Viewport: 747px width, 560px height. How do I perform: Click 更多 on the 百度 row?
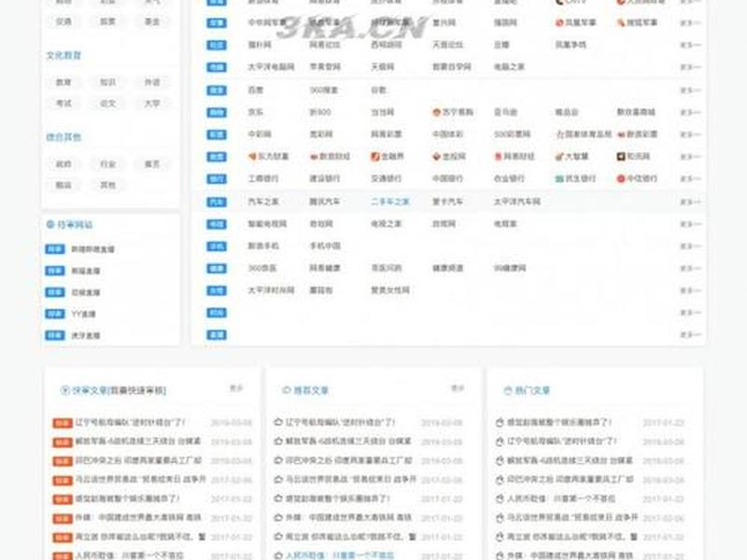pos(690,90)
